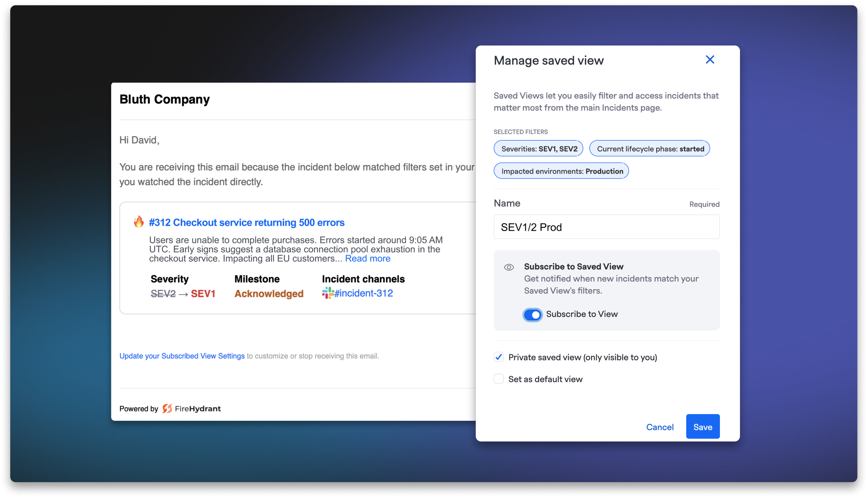The width and height of the screenshot is (868, 498).
Task: Open incident #312 Checkout service title link
Action: (246, 222)
